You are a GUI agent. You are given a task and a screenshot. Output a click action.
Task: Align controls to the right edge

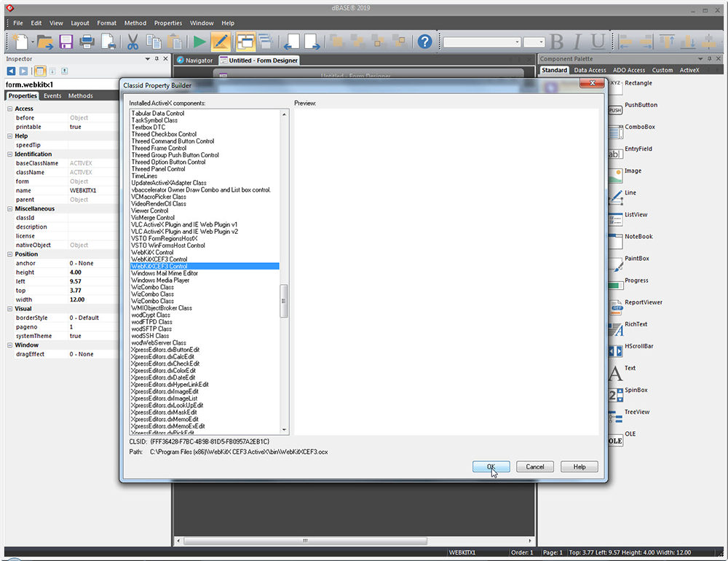[646, 42]
